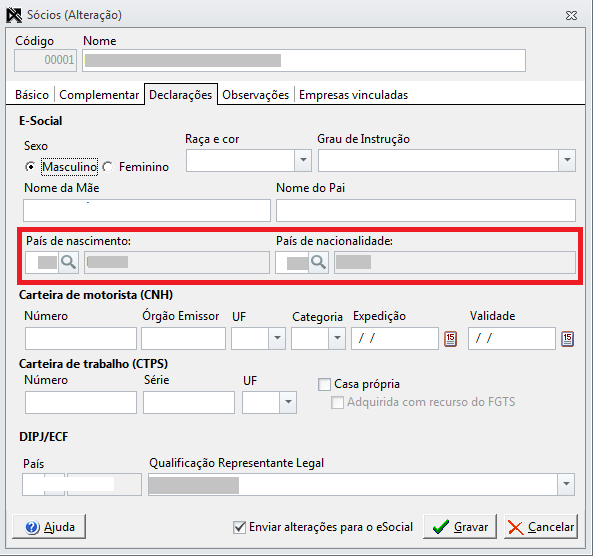Screen dimensions: 593x557
Task: Check the Casa própria checkbox
Action: pos(324,385)
